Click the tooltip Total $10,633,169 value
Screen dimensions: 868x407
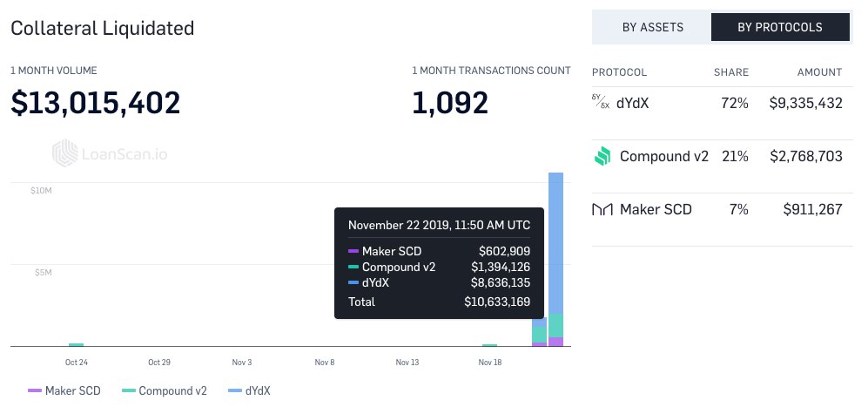(497, 302)
